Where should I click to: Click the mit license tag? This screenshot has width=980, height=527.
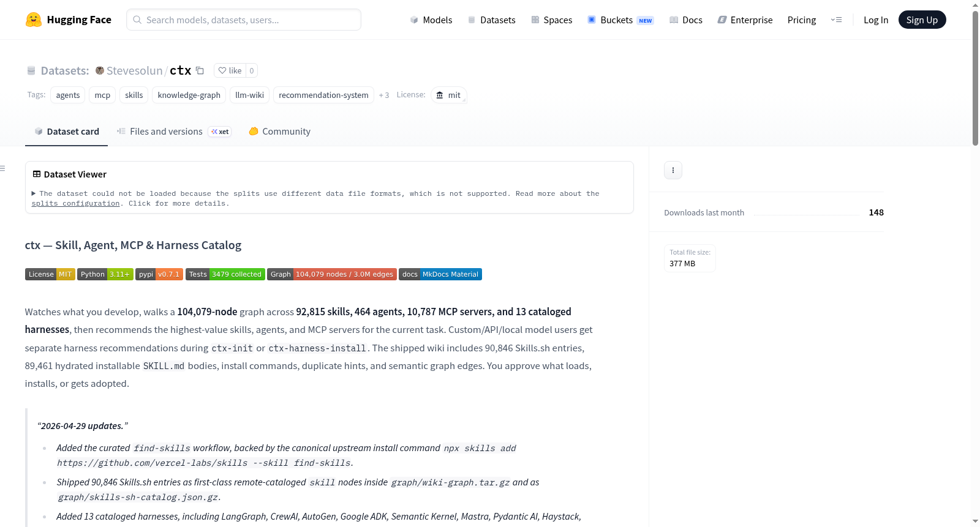point(449,95)
